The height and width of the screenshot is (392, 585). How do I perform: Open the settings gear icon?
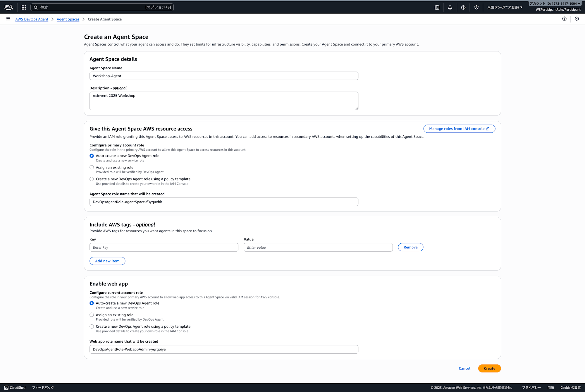pos(476,7)
